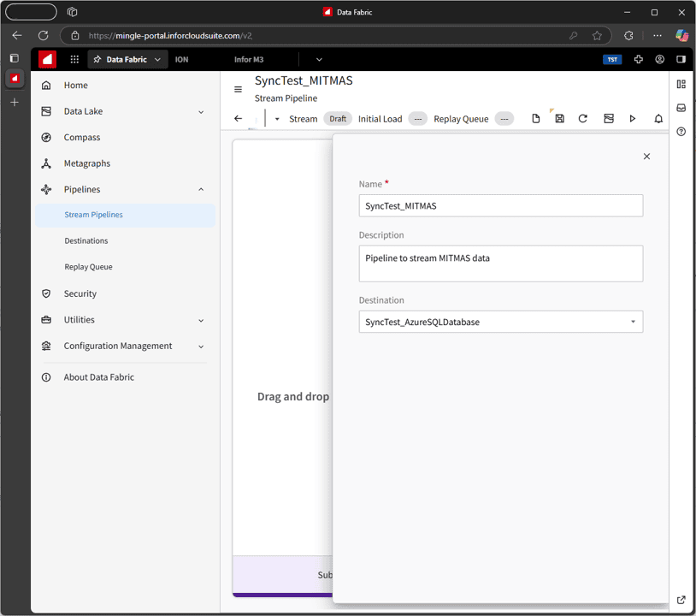This screenshot has width=696, height=616.
Task: Open browser extensions icon
Action: (628, 36)
